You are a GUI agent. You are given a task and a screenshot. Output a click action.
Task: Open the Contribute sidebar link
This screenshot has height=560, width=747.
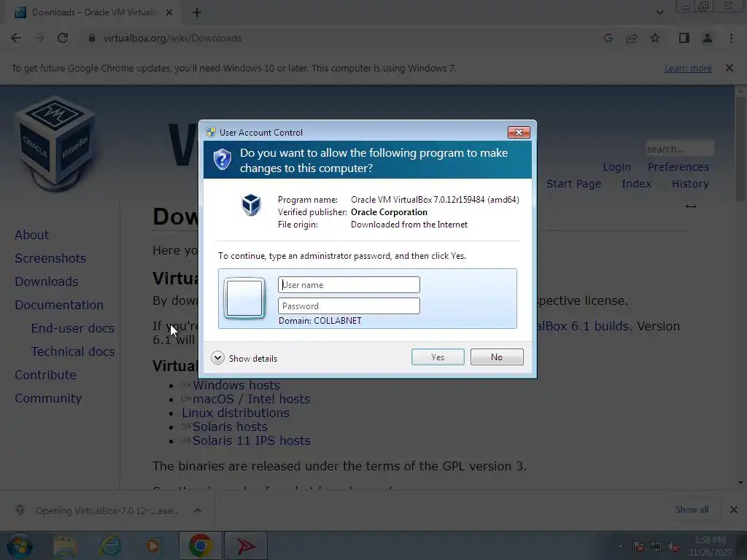tap(45, 375)
